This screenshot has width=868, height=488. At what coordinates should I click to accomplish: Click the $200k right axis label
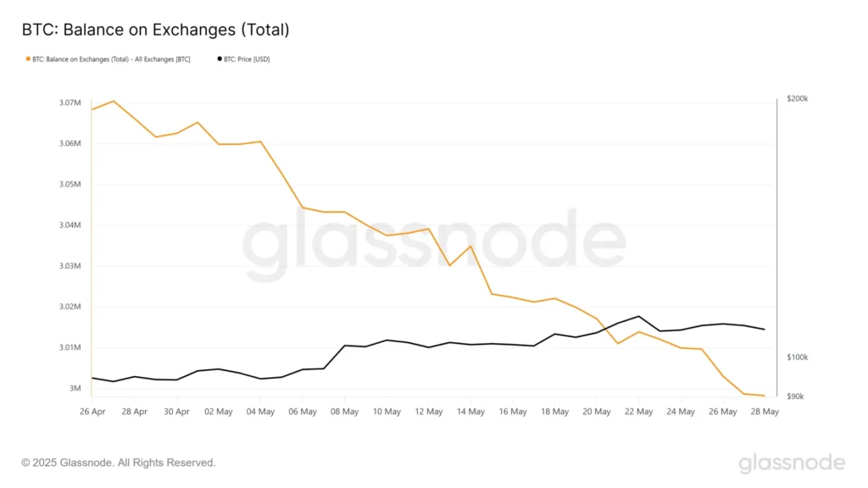pyautogui.click(x=798, y=99)
